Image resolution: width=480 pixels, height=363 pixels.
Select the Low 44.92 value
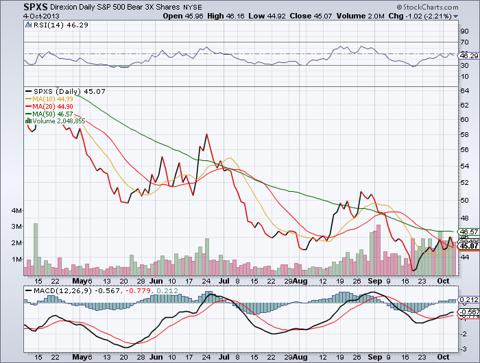coord(267,16)
